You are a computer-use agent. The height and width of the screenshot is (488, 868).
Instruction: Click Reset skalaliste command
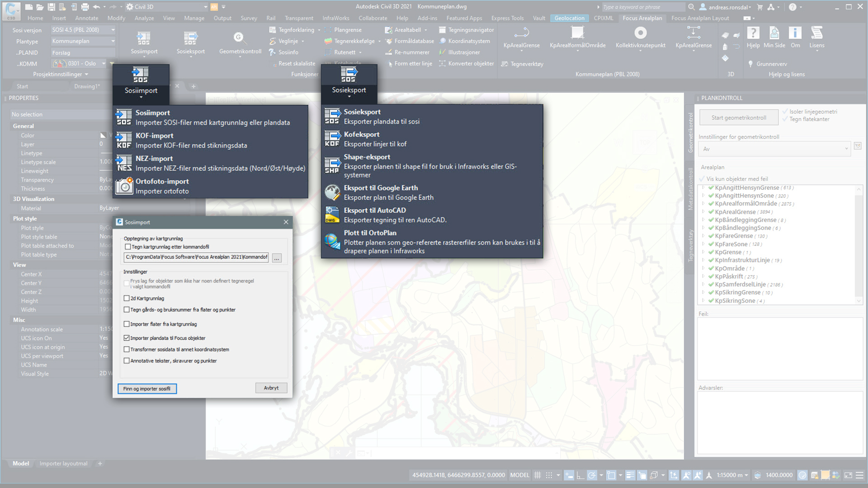tap(293, 64)
